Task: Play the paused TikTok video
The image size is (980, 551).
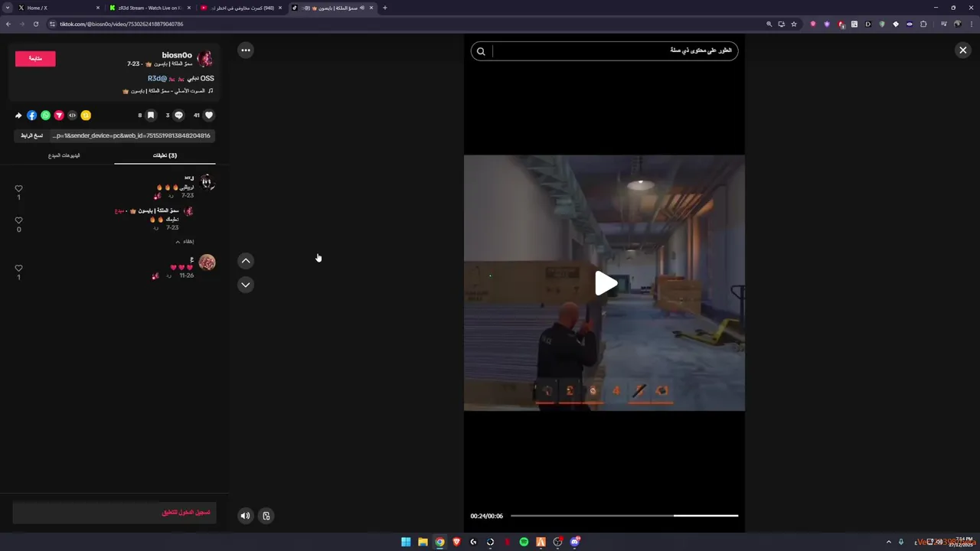Action: (606, 284)
